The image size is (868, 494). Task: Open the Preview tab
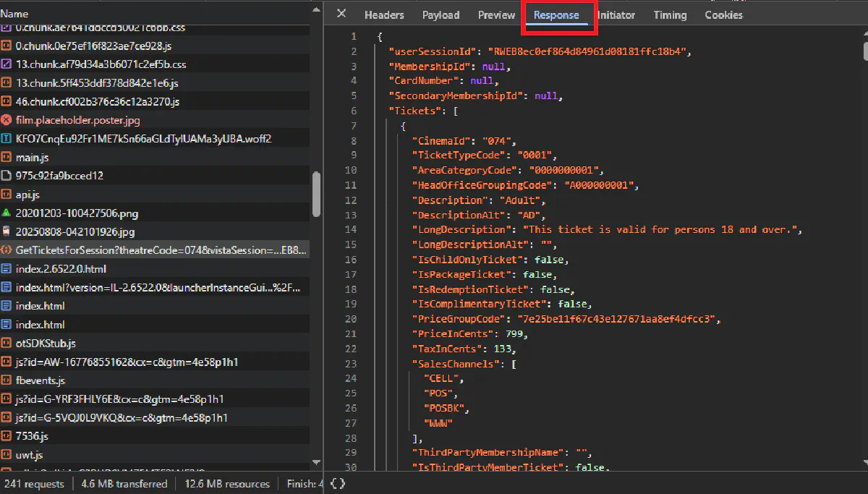[x=496, y=15]
